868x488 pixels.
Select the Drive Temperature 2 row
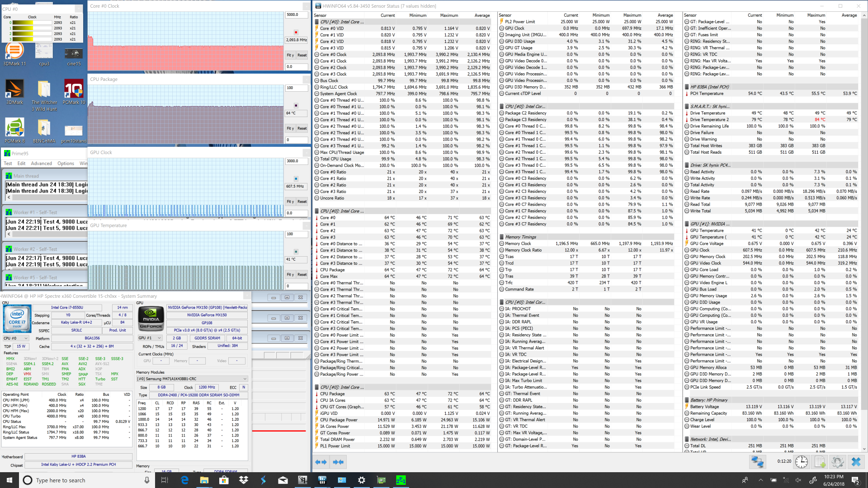(771, 120)
